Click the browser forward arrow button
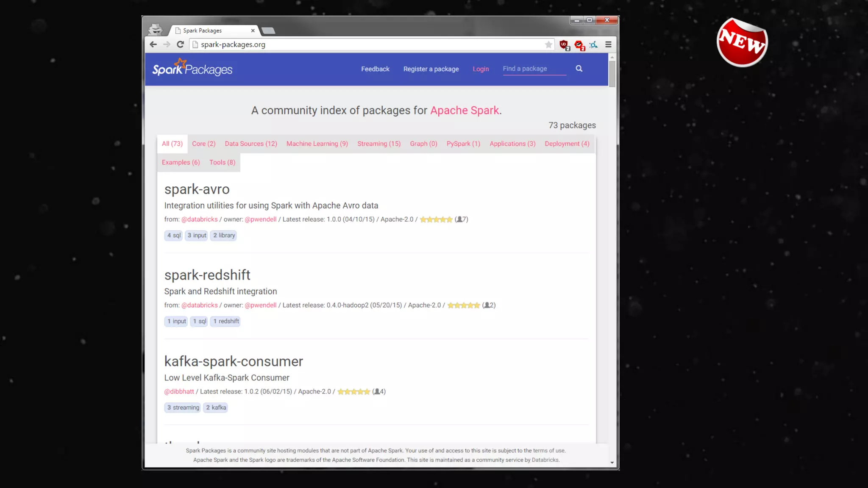This screenshot has width=868, height=488. coord(167,44)
